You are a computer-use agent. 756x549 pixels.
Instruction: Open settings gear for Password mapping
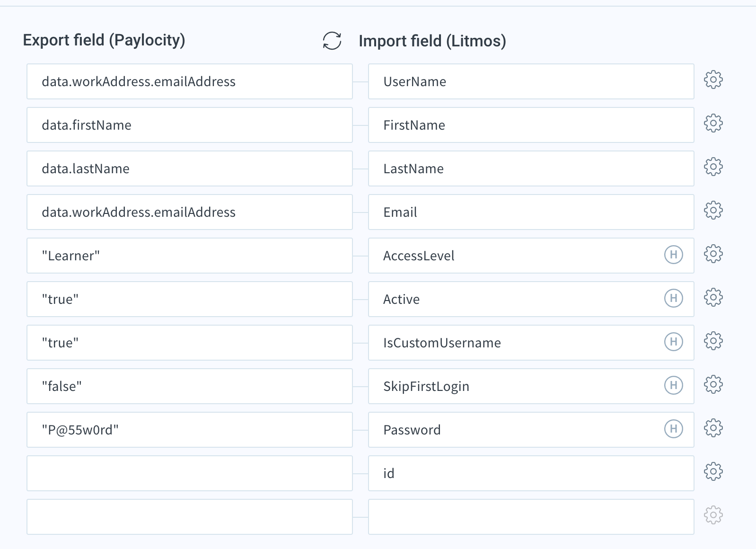[x=713, y=428]
